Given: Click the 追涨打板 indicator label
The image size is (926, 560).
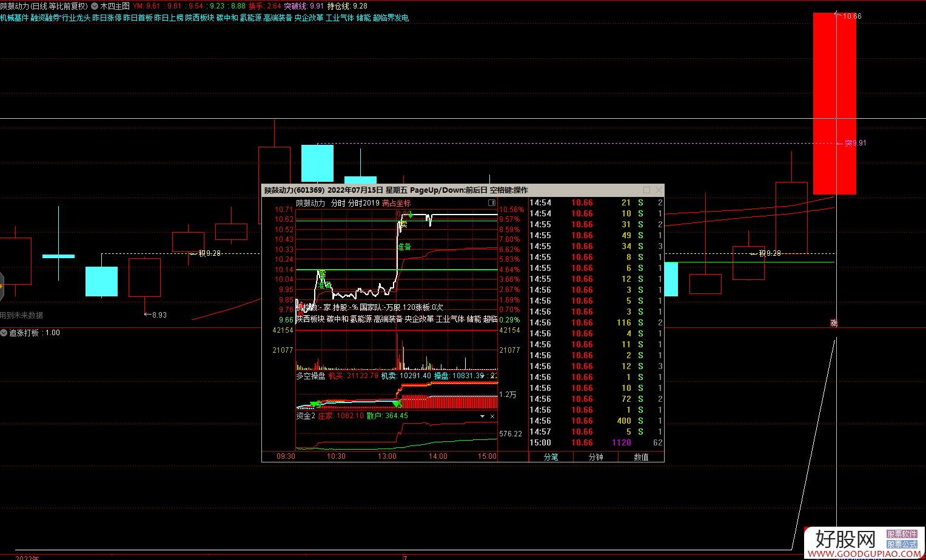Looking at the screenshot, I should [x=24, y=333].
